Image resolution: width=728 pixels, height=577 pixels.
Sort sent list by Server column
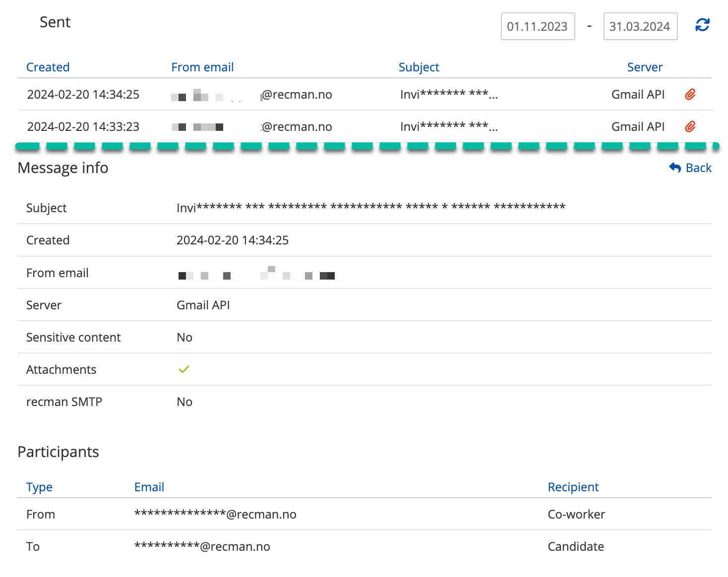(x=644, y=67)
